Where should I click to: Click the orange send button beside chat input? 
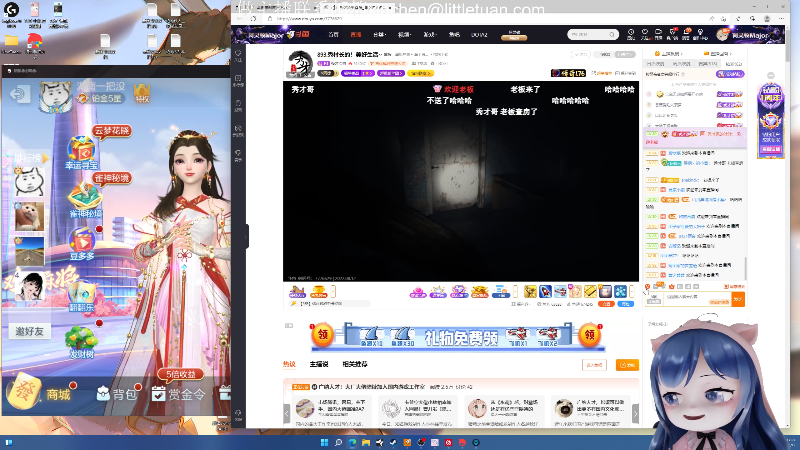tap(738, 299)
